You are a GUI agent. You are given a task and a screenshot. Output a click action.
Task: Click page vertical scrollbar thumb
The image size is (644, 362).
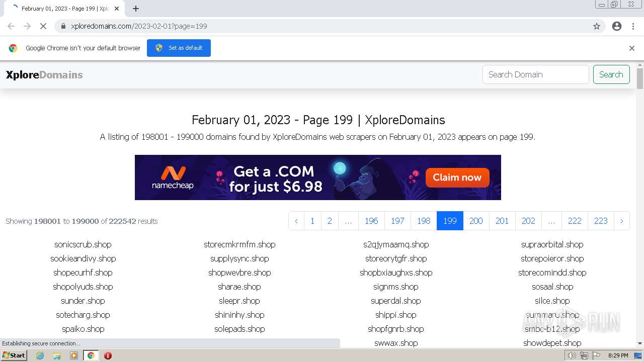pyautogui.click(x=640, y=79)
